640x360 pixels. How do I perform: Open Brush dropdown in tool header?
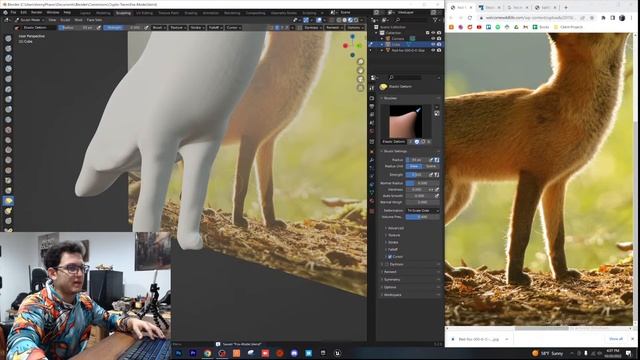click(158, 28)
